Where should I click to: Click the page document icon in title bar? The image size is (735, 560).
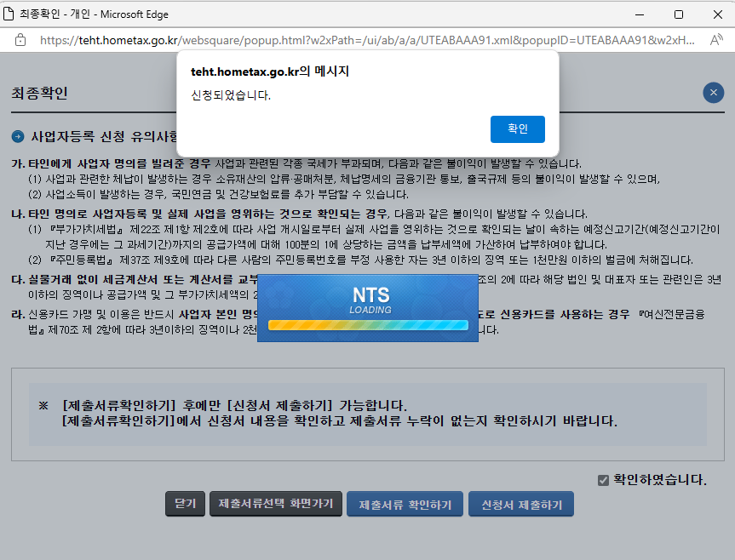tap(9, 14)
